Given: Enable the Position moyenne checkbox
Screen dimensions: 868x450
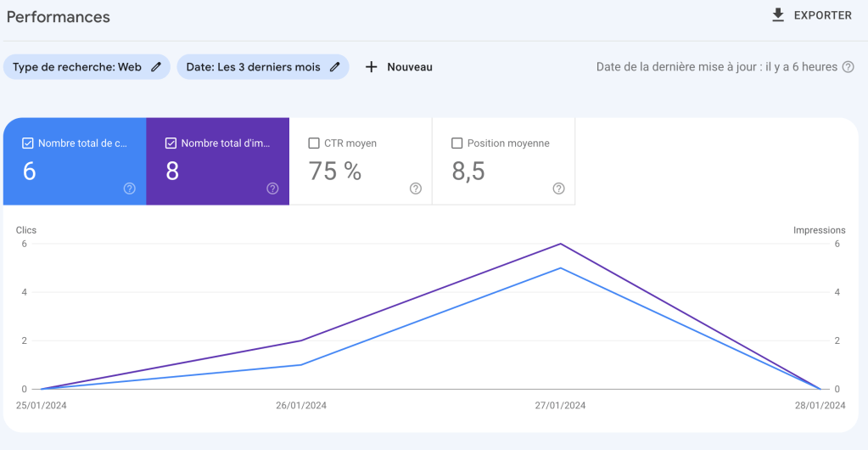Looking at the screenshot, I should (x=457, y=143).
